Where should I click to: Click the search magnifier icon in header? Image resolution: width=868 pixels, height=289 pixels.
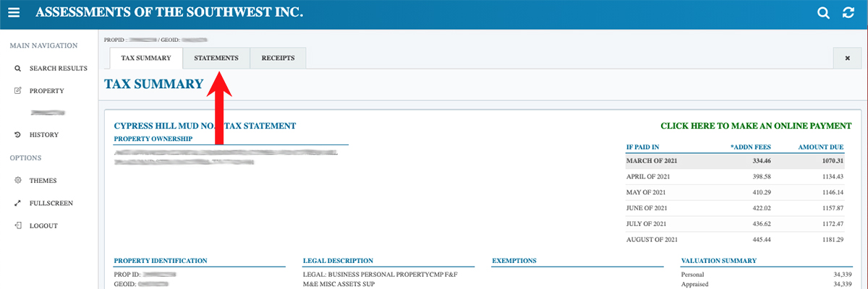click(x=823, y=13)
